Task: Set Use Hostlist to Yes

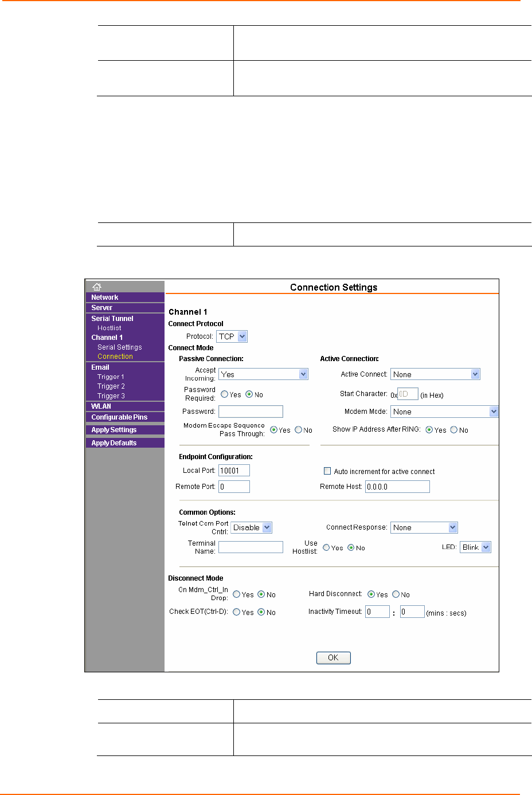Action: click(x=326, y=547)
